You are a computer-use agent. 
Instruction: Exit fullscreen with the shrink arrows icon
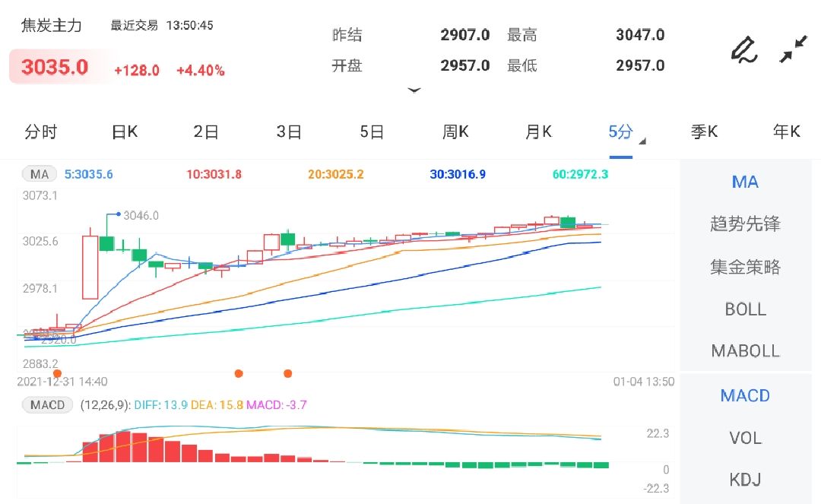(793, 49)
